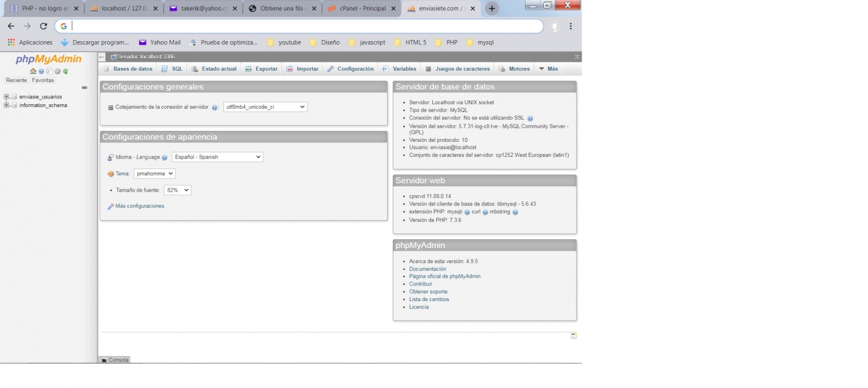Open MySQL documentation page icon in sidebar
This screenshot has width=868, height=388.
tap(50, 71)
